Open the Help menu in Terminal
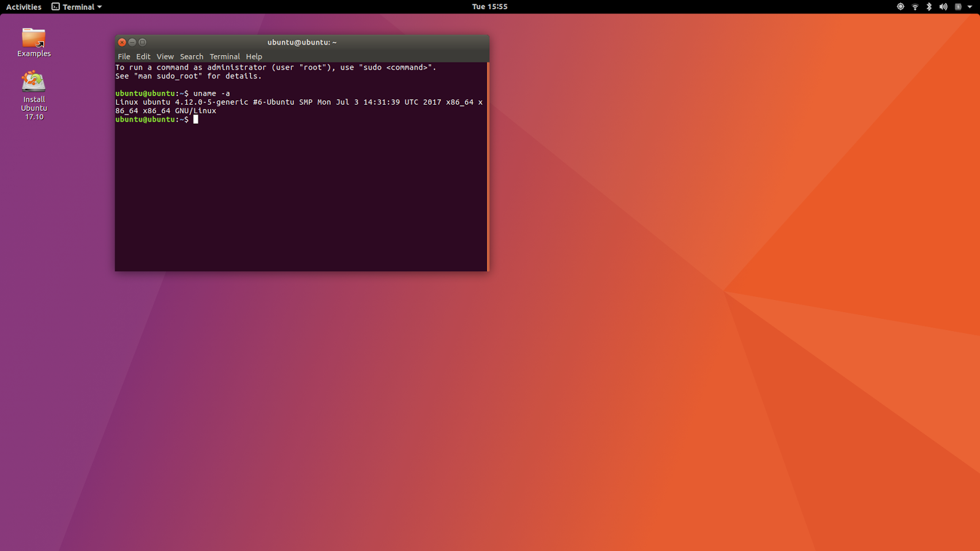This screenshot has width=980, height=551. point(254,56)
